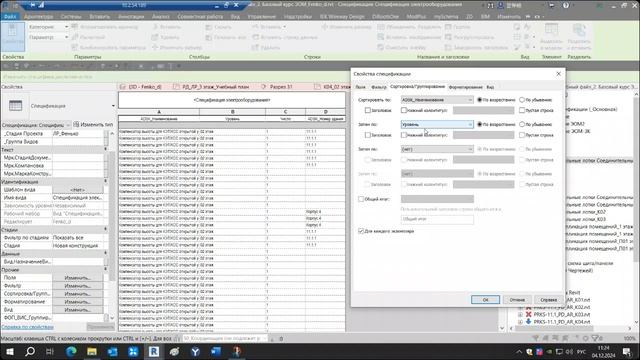Click Разгруппировать ribbon icon
Screen dimensions: 640x360
click(448, 37)
